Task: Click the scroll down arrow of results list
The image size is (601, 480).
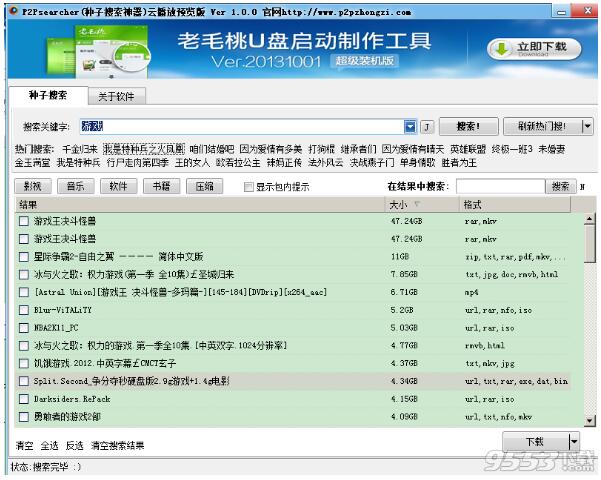Action: pos(590,421)
